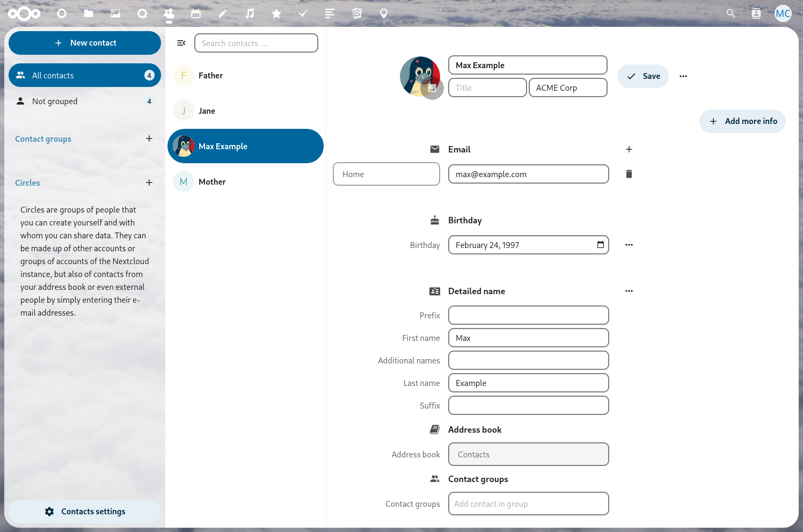803x532 pixels.
Task: Open the Add contact in group dropdown
Action: coord(528,504)
